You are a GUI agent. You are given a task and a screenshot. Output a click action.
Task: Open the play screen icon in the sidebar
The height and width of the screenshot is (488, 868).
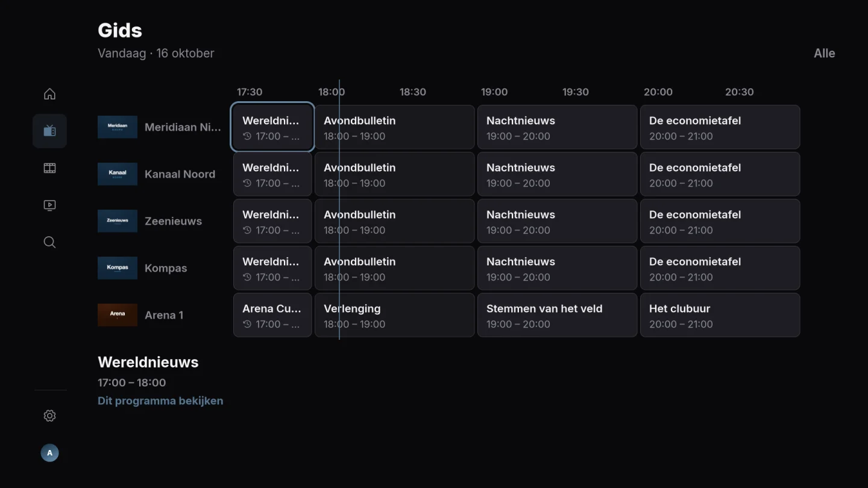pos(49,205)
